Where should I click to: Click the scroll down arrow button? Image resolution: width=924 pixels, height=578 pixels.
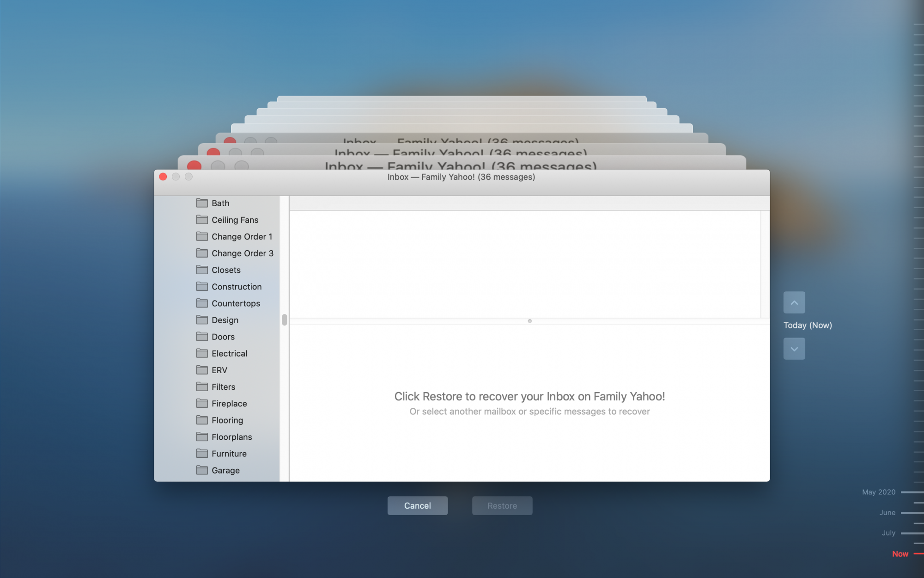794,348
